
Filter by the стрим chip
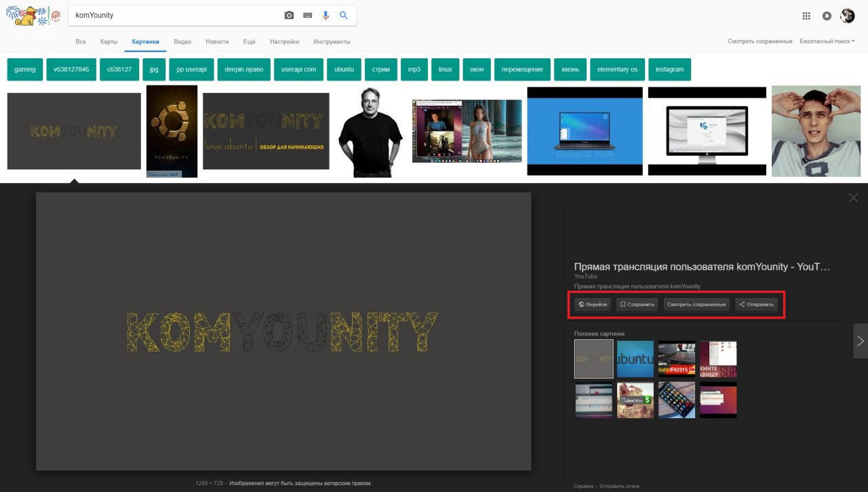point(381,69)
